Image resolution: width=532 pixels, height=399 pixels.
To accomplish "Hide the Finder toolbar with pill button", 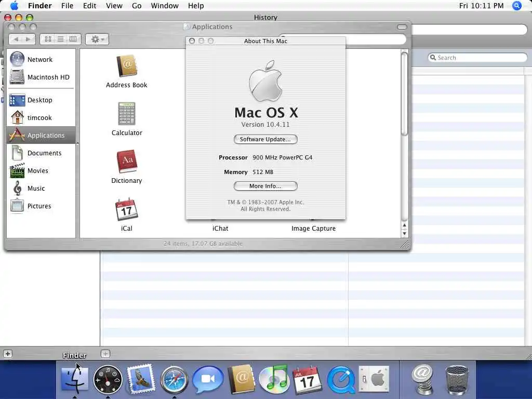I will (x=402, y=27).
